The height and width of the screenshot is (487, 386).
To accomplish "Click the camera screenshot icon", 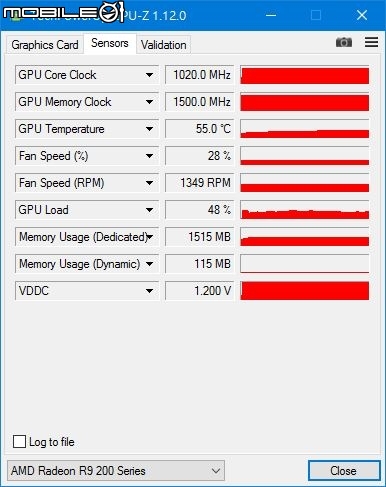I will tap(344, 42).
